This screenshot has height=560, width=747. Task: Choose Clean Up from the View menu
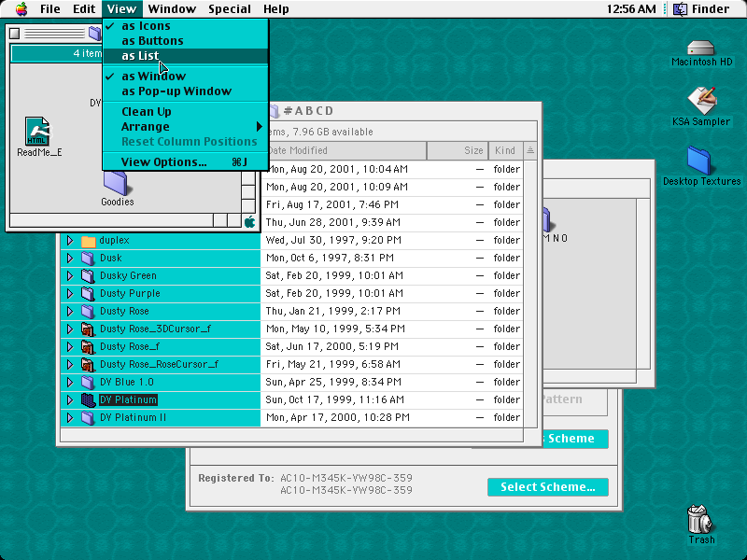coord(186,112)
